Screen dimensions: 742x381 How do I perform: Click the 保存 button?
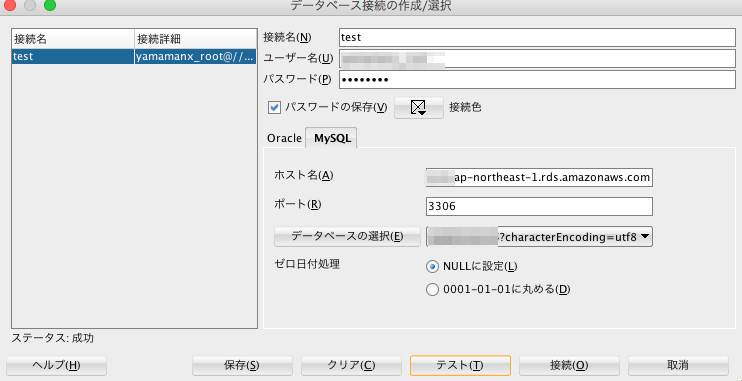click(x=242, y=365)
